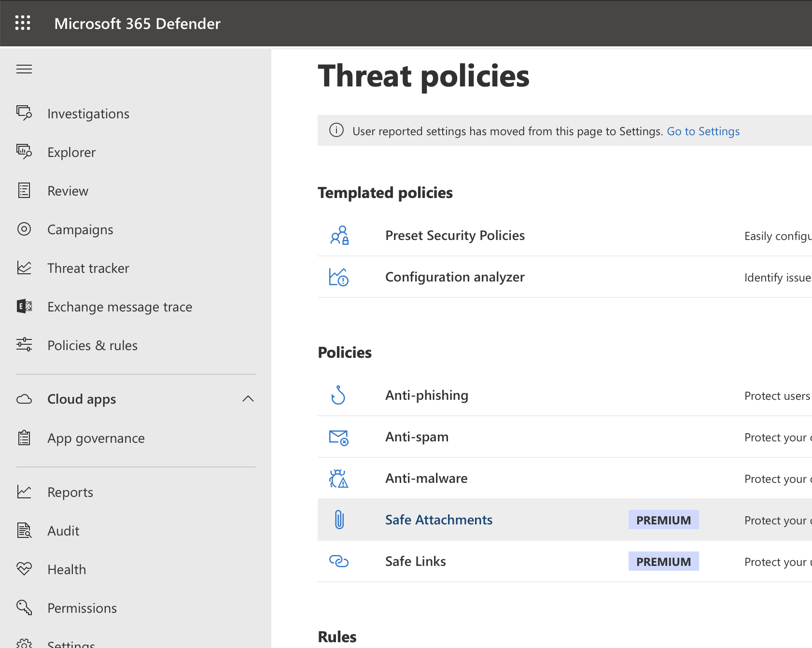Click the Investigations sidebar icon

(24, 113)
